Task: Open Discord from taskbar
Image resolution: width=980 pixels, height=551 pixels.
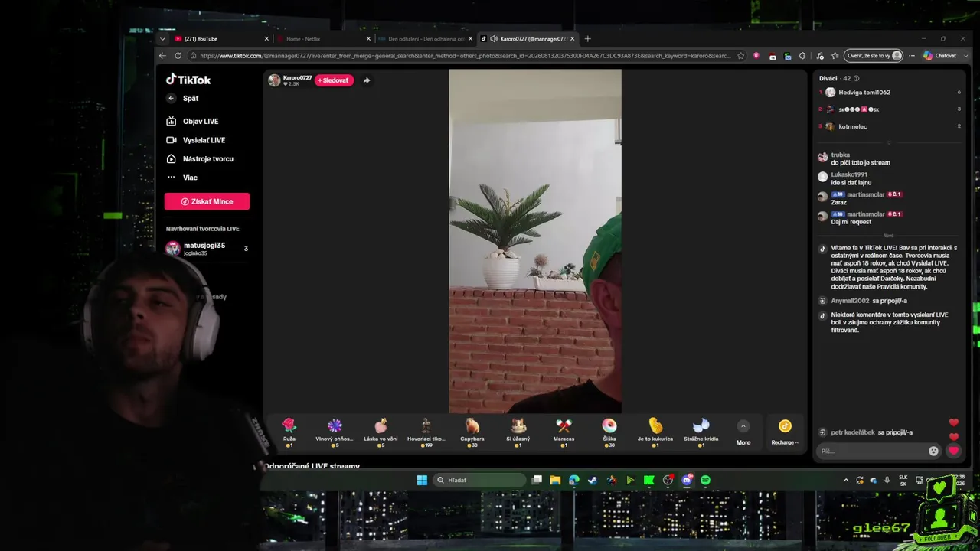Action: [687, 480]
